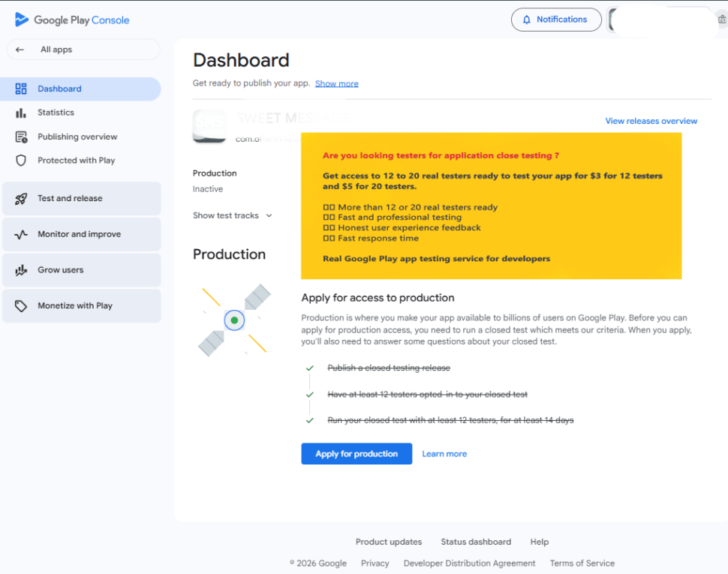Click the Statistics bar chart icon
This screenshot has height=574, width=728.
click(21, 113)
